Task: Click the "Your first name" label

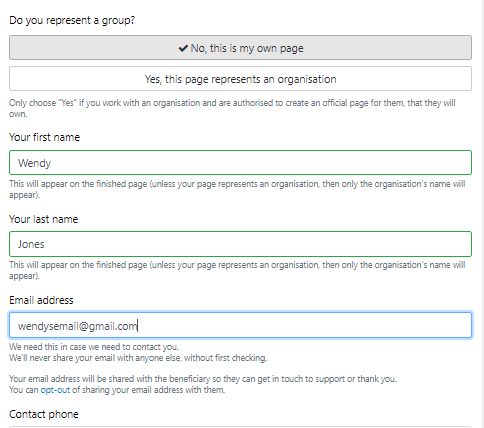Action: 45,137
